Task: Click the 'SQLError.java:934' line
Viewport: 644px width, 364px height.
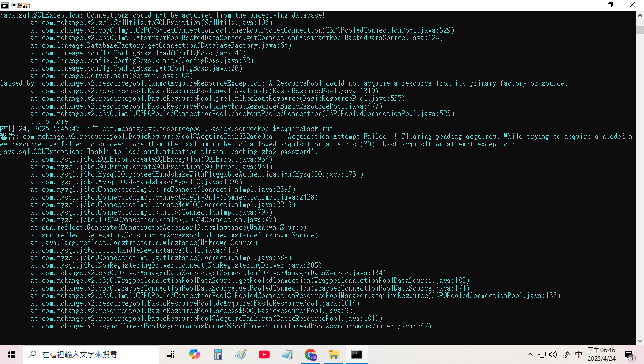Action: coord(152,159)
